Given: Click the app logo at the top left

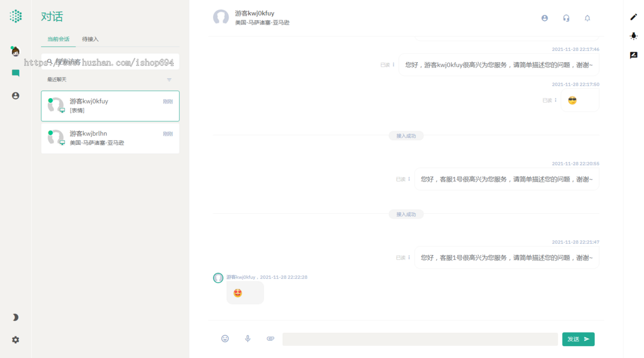Looking at the screenshot, I should [x=15, y=16].
